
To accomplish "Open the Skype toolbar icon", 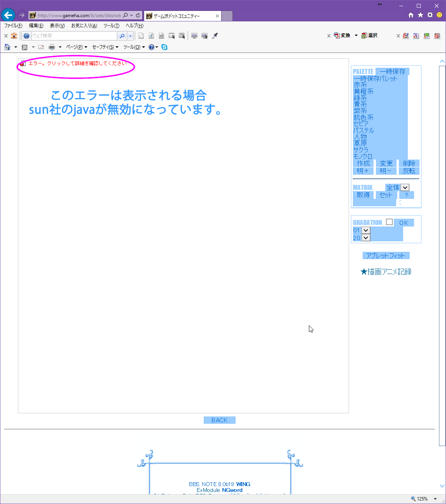I will pos(164,47).
